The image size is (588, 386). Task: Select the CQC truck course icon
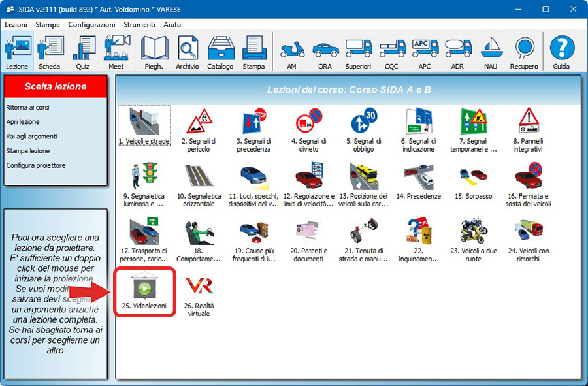pyautogui.click(x=391, y=53)
